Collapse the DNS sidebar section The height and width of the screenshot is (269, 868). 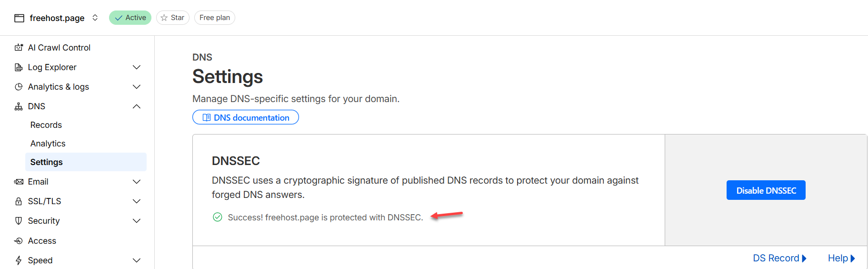point(137,106)
